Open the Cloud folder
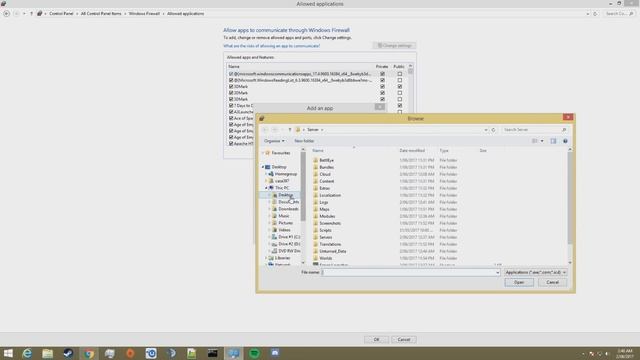The image size is (640, 360). pos(324,174)
